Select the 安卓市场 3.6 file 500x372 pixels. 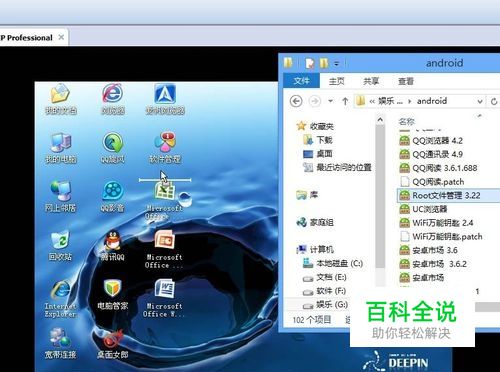click(x=428, y=250)
